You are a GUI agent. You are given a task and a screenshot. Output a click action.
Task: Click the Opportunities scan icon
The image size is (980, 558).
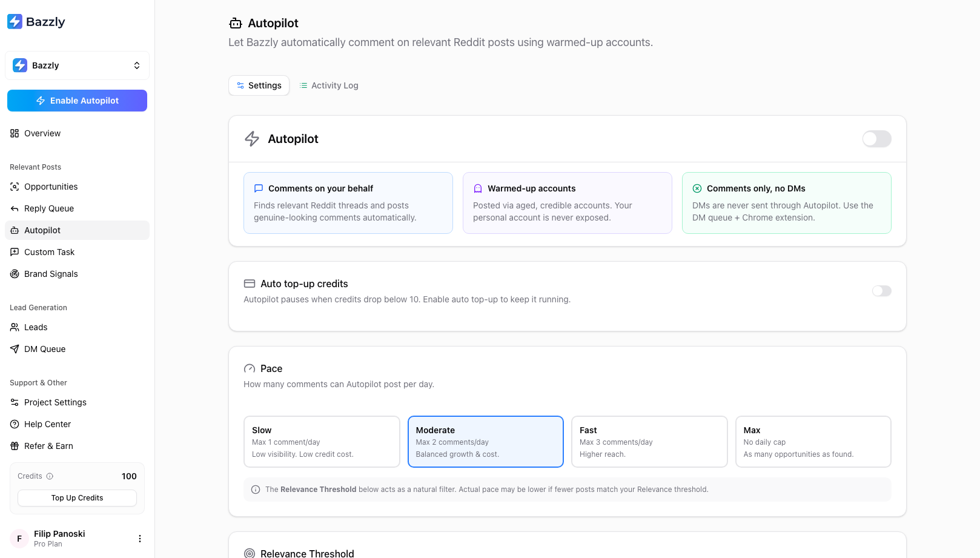tap(15, 187)
